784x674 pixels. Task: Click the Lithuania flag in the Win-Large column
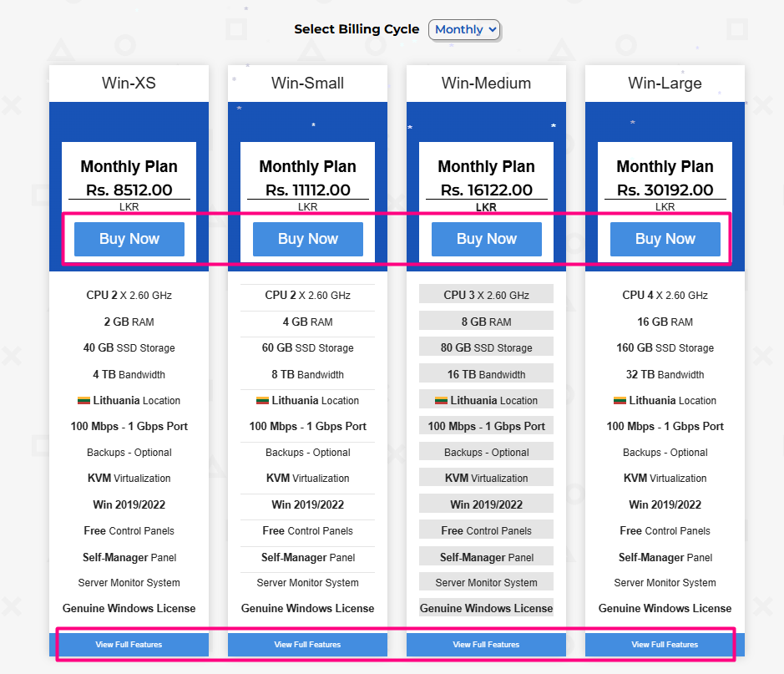coord(620,401)
